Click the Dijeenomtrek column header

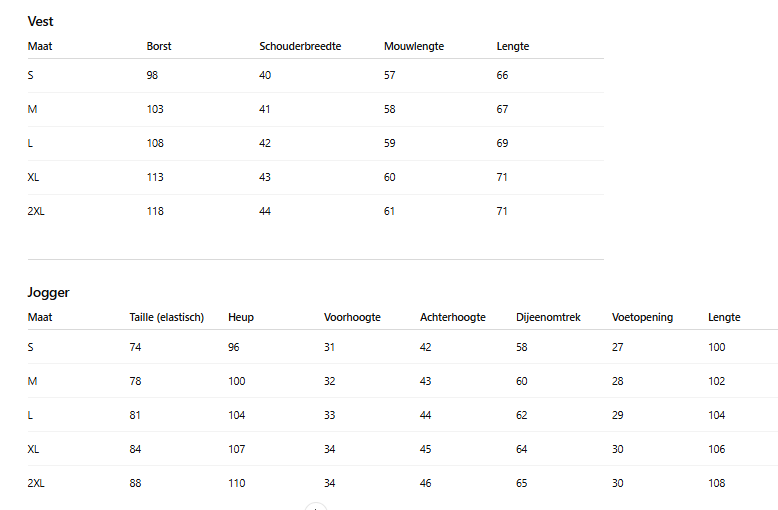click(x=548, y=318)
